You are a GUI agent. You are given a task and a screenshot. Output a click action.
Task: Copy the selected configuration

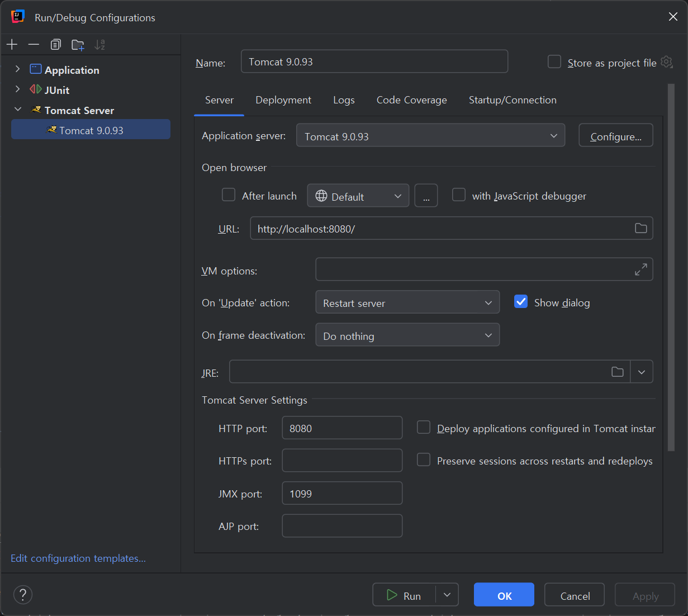pos(55,45)
